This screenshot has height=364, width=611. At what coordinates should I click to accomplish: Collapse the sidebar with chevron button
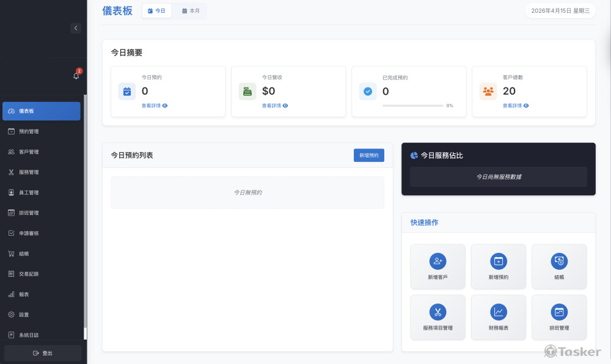click(x=75, y=28)
